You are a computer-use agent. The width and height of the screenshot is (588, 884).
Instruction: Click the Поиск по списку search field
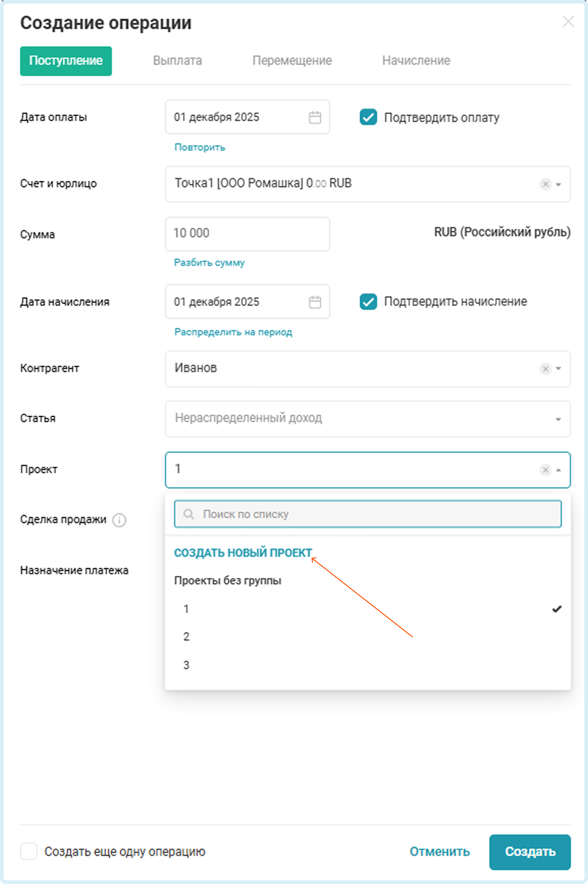pyautogui.click(x=375, y=514)
